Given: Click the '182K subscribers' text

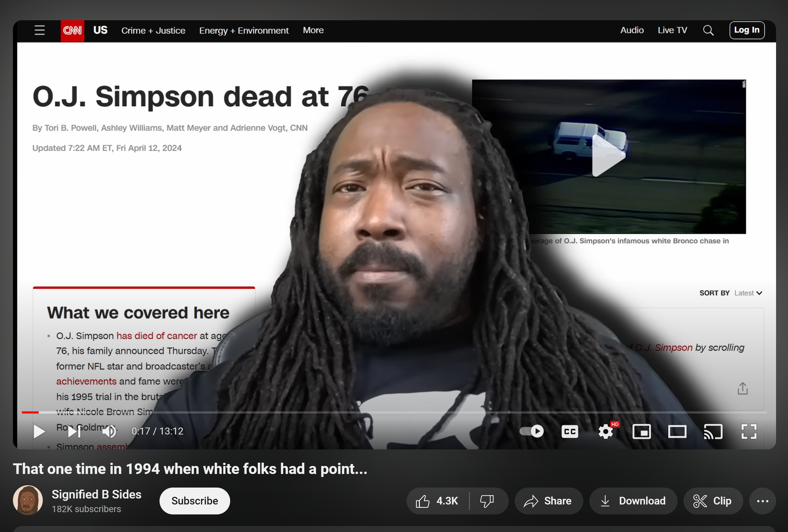Looking at the screenshot, I should point(86,509).
